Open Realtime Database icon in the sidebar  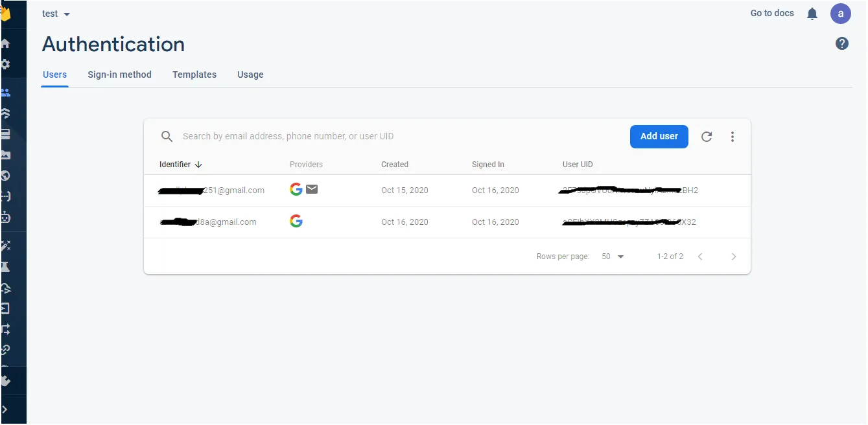point(5,134)
